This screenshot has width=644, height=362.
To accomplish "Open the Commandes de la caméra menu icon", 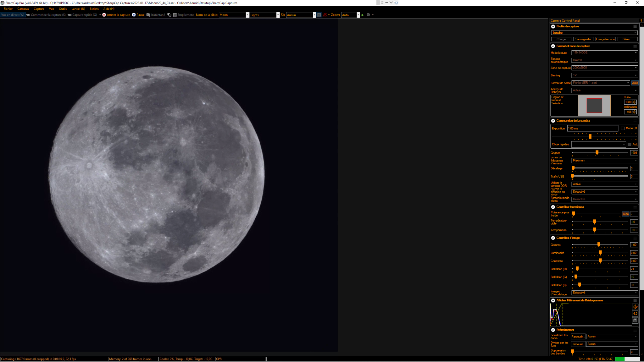I will 635,121.
